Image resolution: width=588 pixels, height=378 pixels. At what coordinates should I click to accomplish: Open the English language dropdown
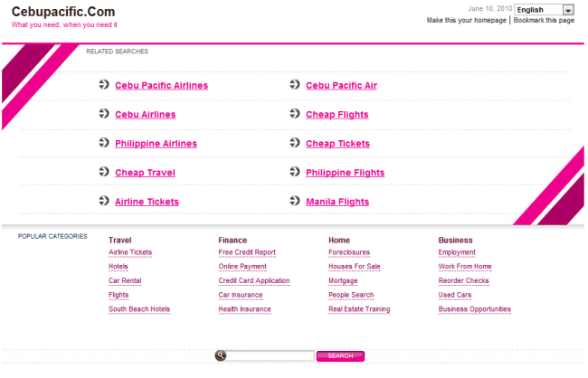coord(544,10)
